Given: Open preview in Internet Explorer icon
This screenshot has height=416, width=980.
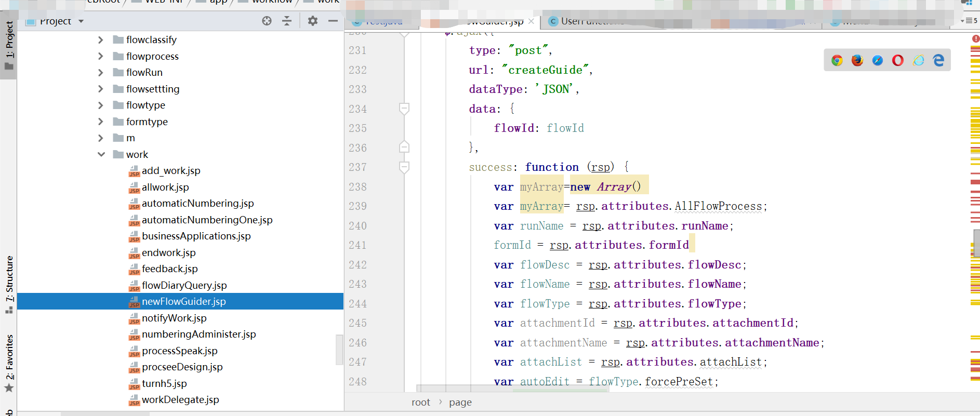Looking at the screenshot, I should click(919, 60).
